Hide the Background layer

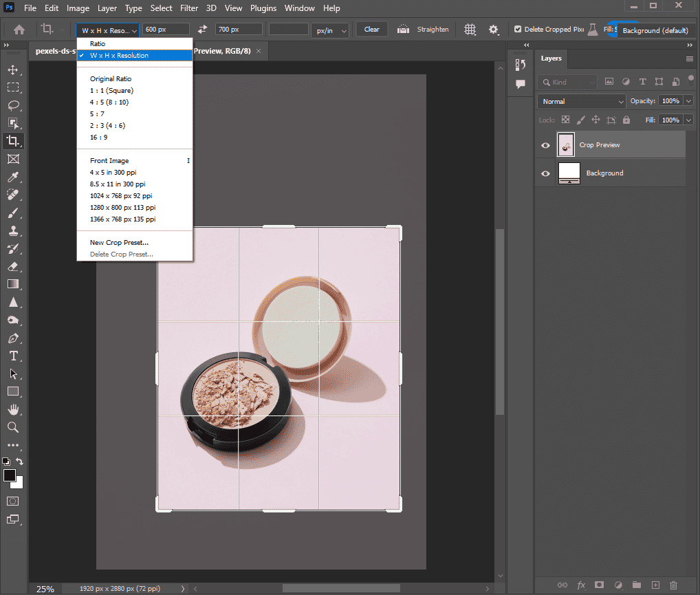[545, 173]
